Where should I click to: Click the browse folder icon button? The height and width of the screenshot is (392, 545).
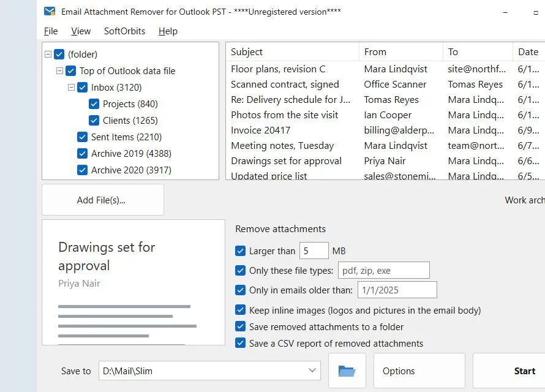[x=347, y=371]
